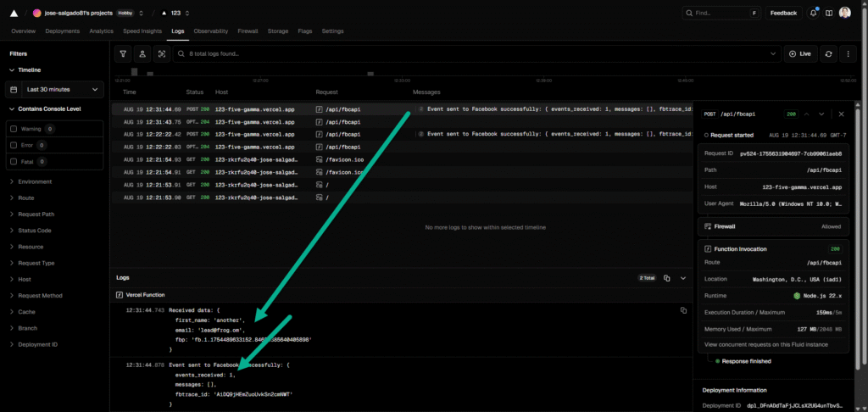
Task: Open the Last 30 minutes timeline dropdown
Action: click(x=55, y=89)
